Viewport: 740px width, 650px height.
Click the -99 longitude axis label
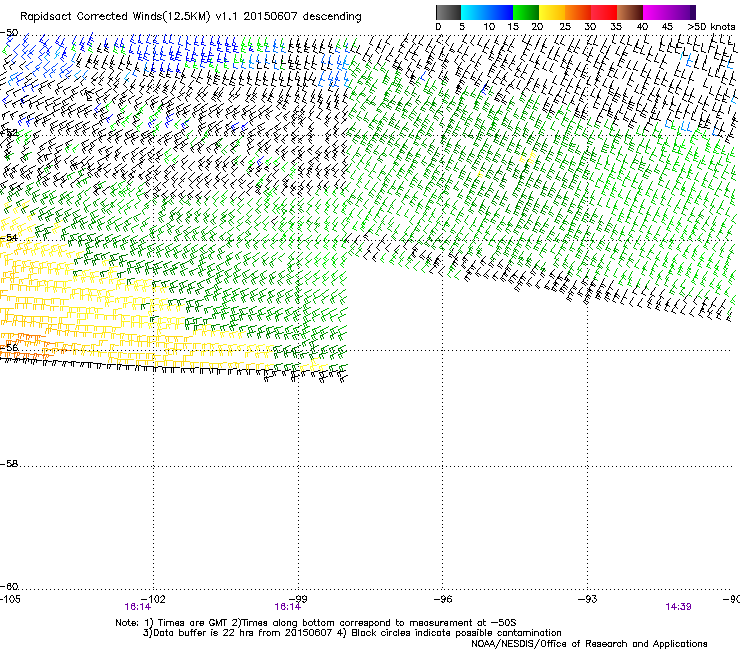(x=298, y=599)
